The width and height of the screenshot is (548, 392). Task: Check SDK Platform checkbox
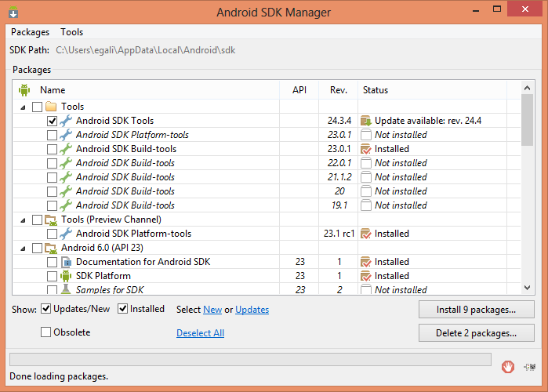[x=52, y=276]
